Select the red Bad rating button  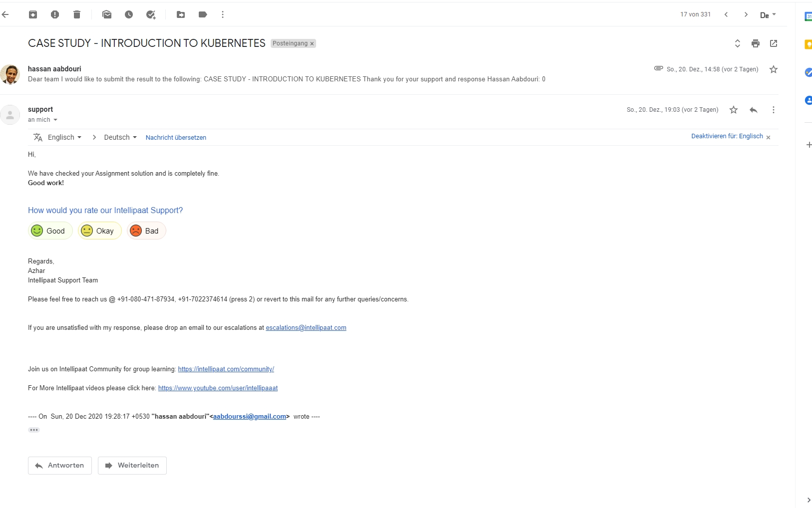tap(146, 231)
